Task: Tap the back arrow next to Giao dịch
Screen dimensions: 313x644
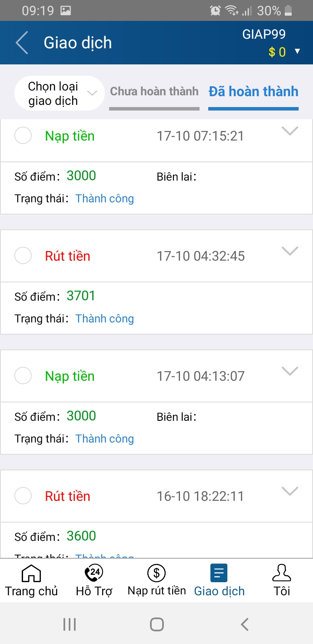Action: coord(22,43)
